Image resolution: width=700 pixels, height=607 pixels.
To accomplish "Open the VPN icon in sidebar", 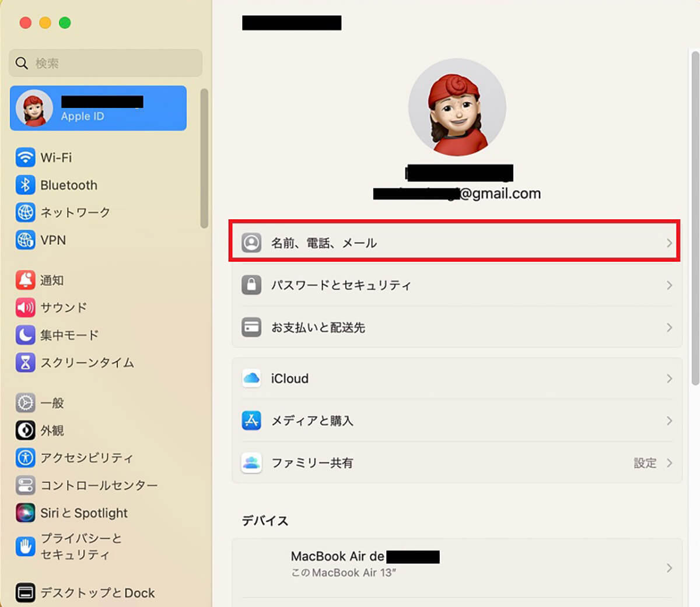I will point(25,240).
